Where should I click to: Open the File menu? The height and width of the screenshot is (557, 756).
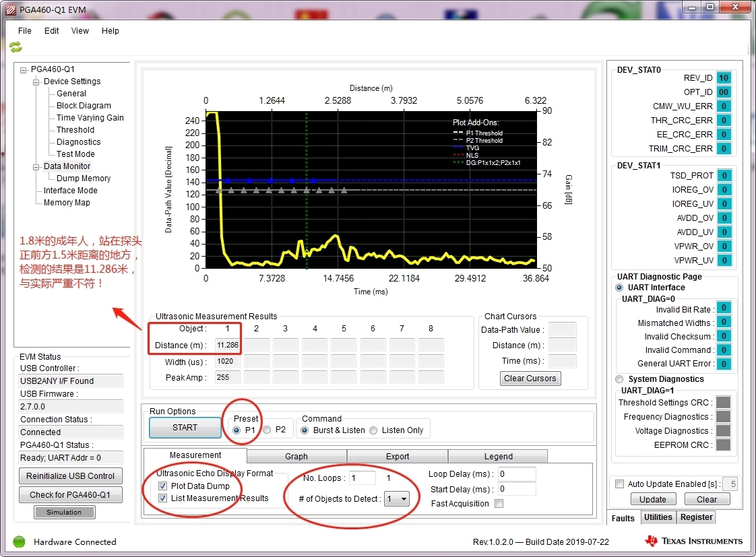point(24,31)
